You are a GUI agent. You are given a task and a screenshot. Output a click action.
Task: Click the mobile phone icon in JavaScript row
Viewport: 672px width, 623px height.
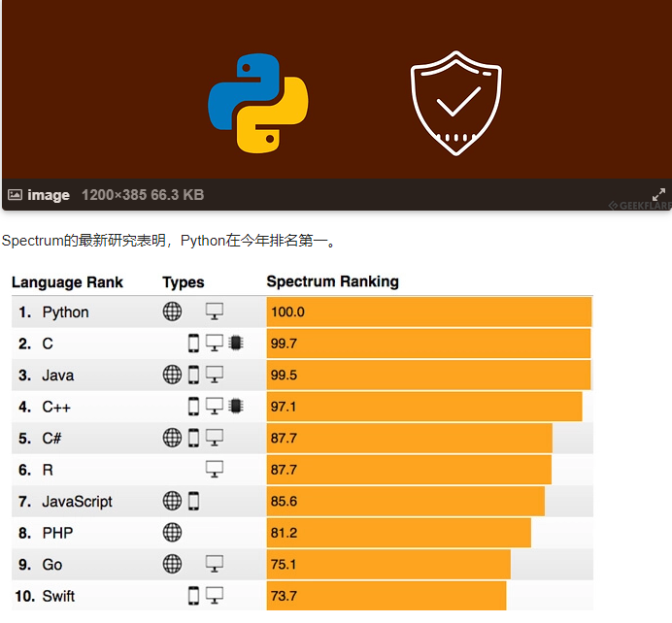coord(193,501)
